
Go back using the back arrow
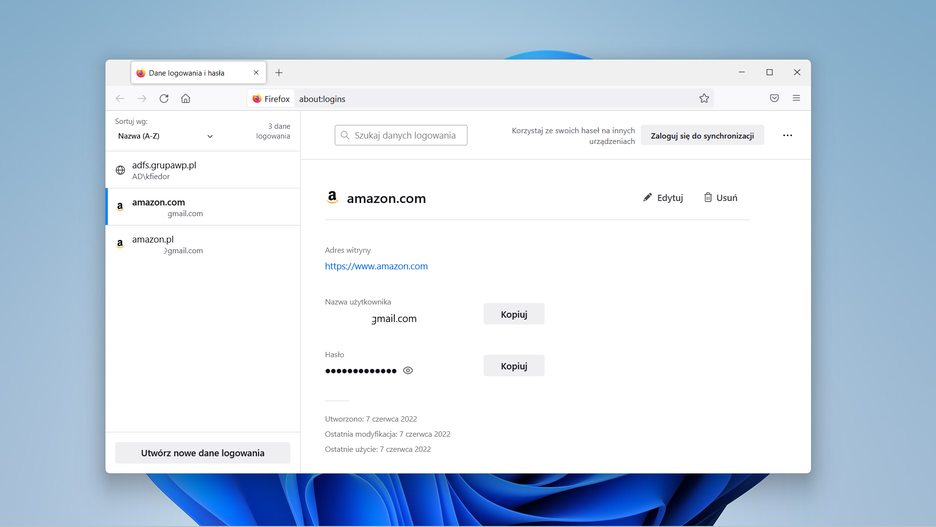(x=120, y=98)
